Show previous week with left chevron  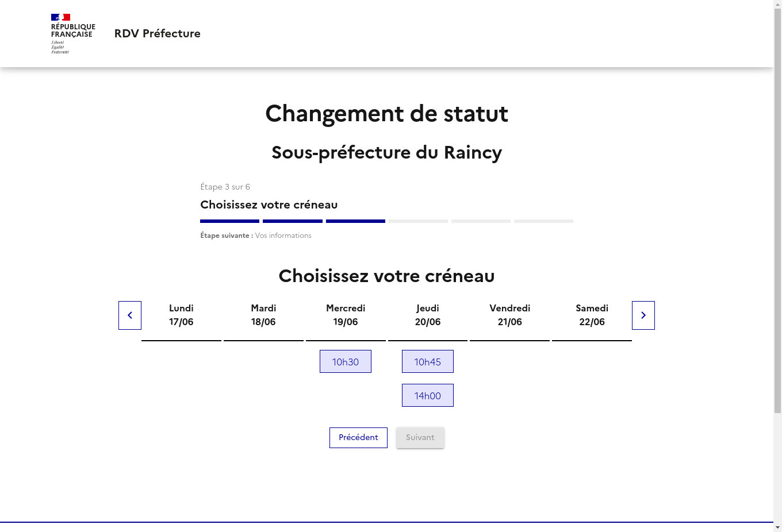tap(130, 315)
